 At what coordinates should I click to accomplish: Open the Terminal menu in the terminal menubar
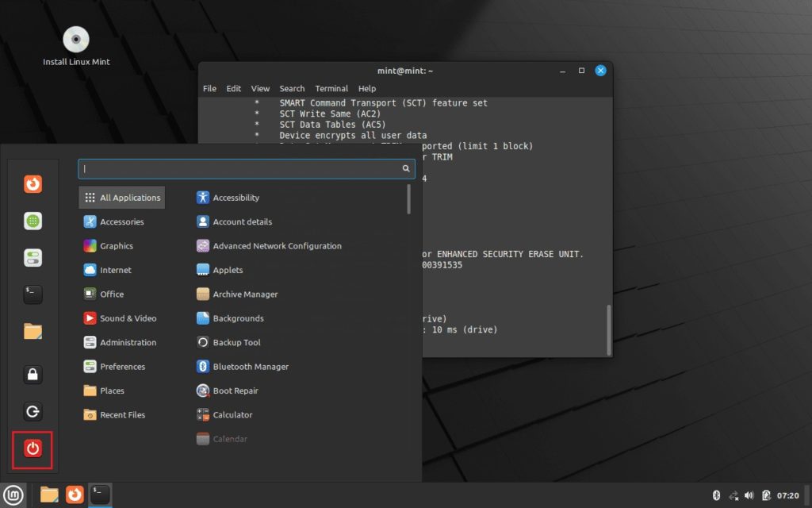click(x=331, y=89)
